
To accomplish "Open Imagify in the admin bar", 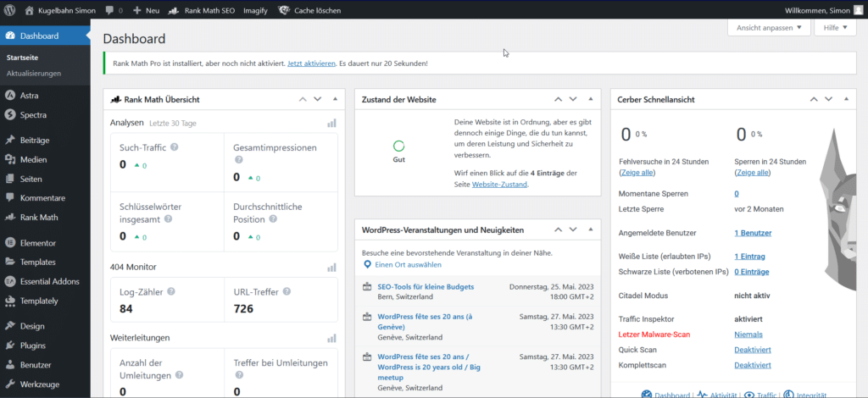I will click(x=256, y=10).
